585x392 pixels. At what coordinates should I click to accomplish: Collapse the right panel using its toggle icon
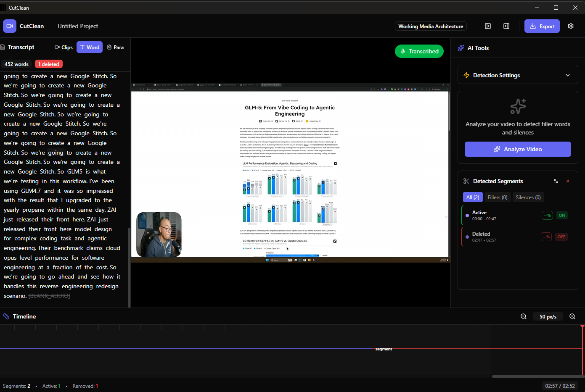click(506, 26)
